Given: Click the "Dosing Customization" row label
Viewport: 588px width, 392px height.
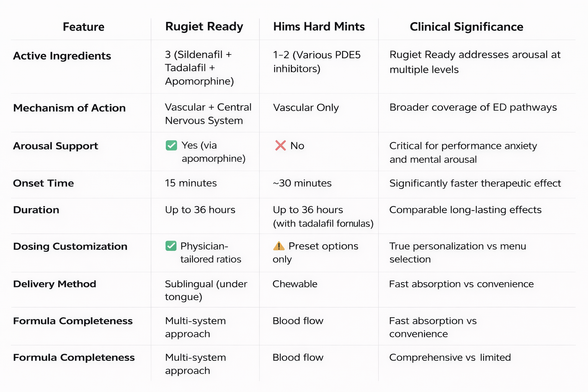Looking at the screenshot, I should pyautogui.click(x=70, y=246).
